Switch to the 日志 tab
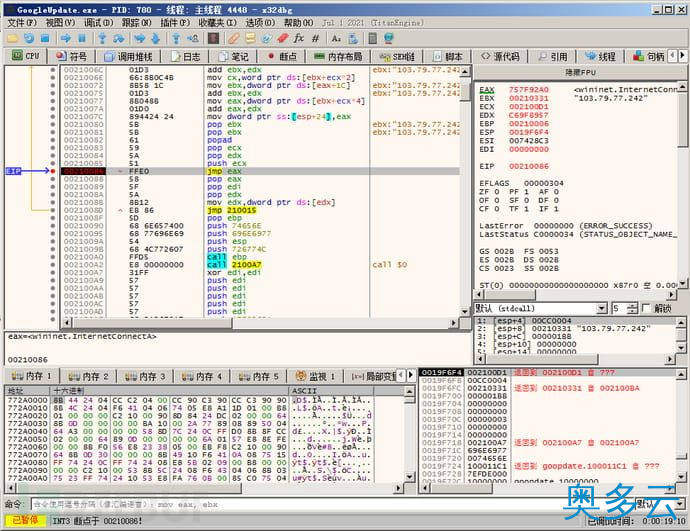 pos(186,56)
